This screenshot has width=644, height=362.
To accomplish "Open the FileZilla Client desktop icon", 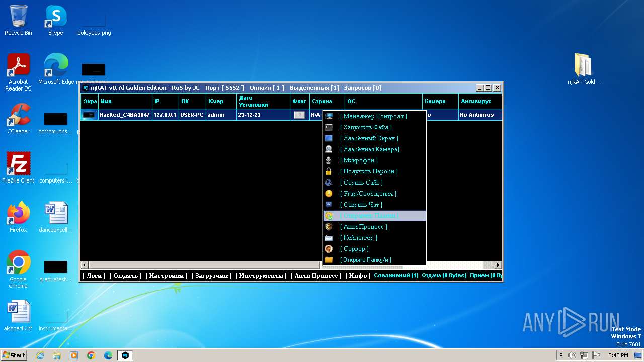I will 18,167.
